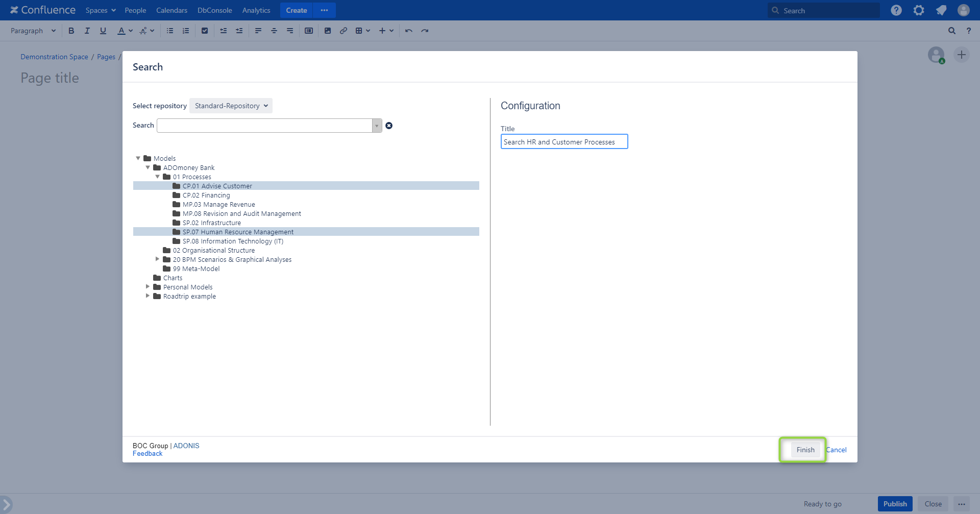Viewport: 980px width, 514px height.
Task: Expand the Roadtrip example folder
Action: pos(148,296)
